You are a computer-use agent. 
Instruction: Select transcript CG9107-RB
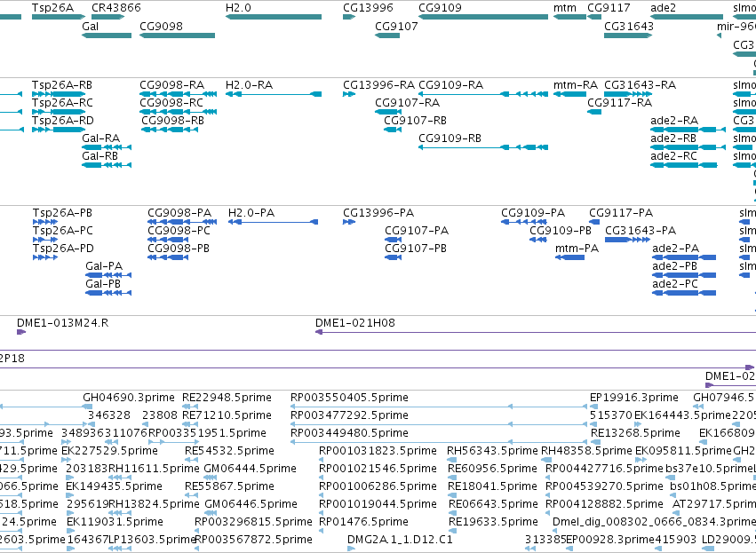coord(415,121)
